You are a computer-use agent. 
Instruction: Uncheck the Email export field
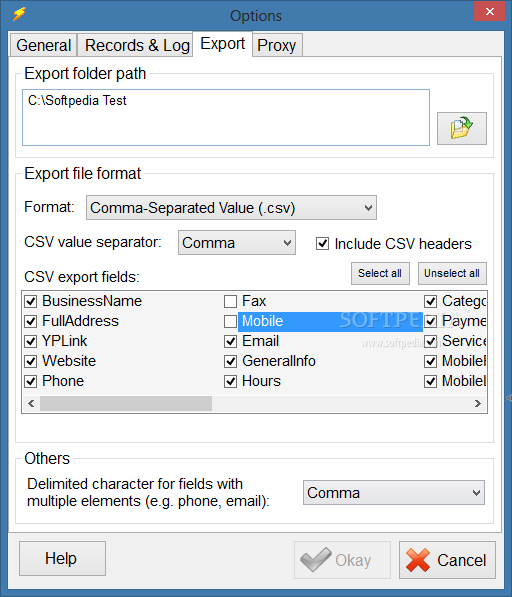(230, 342)
